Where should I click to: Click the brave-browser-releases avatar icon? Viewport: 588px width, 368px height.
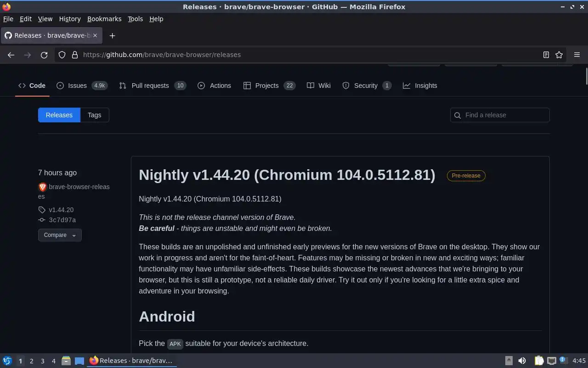coord(42,187)
